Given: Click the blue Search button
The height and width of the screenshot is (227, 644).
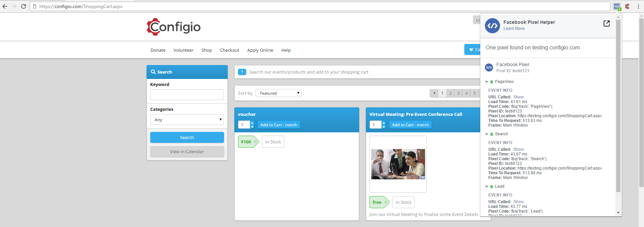Looking at the screenshot, I should [187, 137].
